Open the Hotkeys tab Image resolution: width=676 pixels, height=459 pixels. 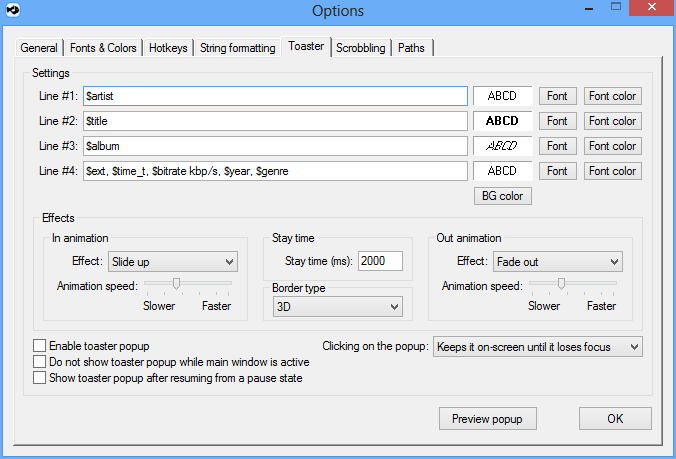(x=168, y=48)
